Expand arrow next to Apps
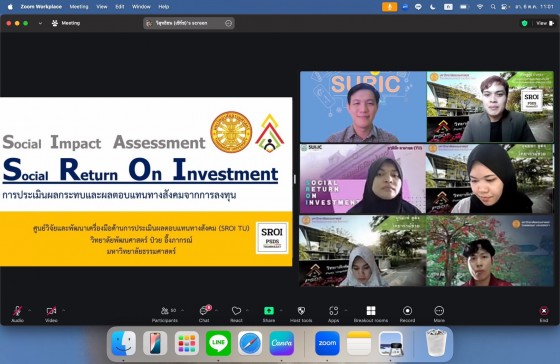The image size is (560, 364). coord(345,310)
